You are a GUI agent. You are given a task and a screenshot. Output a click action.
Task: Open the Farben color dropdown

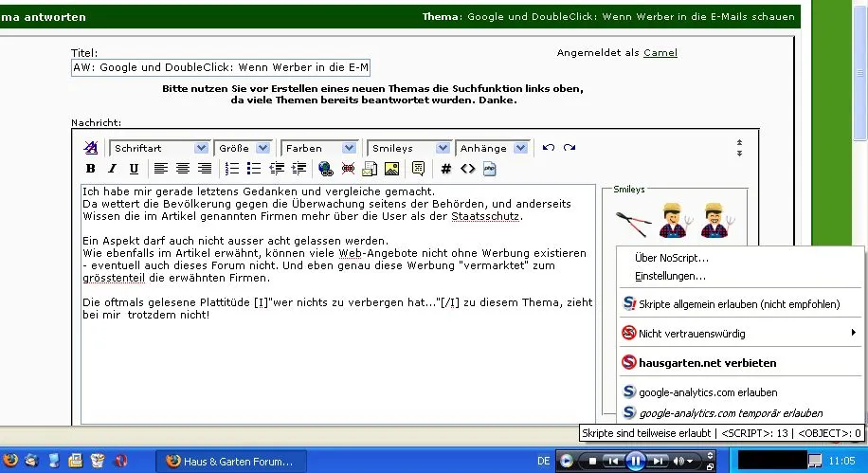tap(318, 148)
